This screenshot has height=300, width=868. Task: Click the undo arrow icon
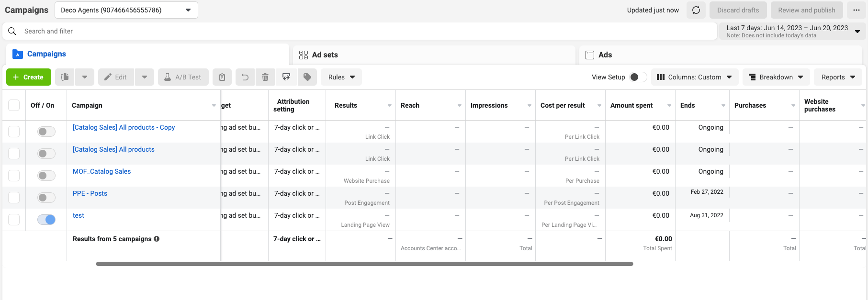tap(245, 77)
